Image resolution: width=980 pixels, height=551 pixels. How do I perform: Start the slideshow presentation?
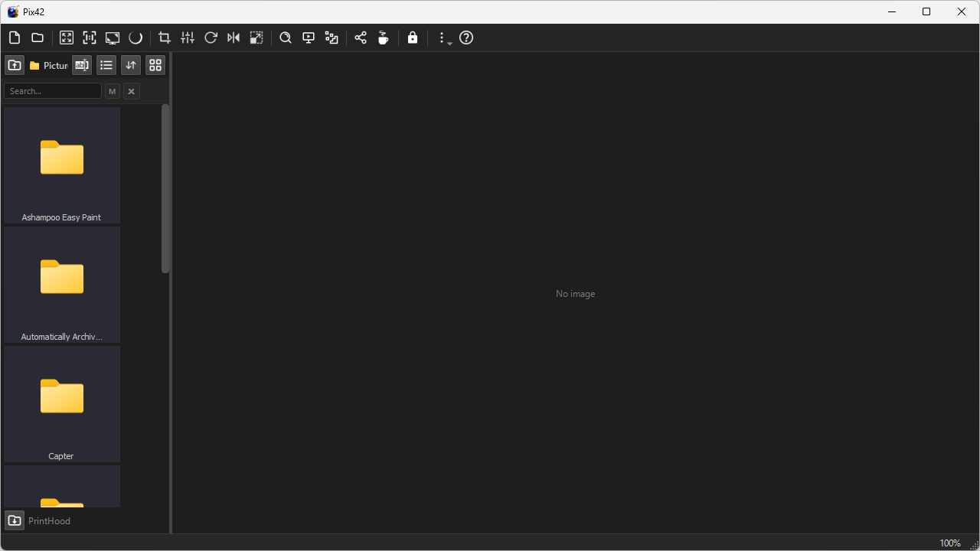pos(309,37)
